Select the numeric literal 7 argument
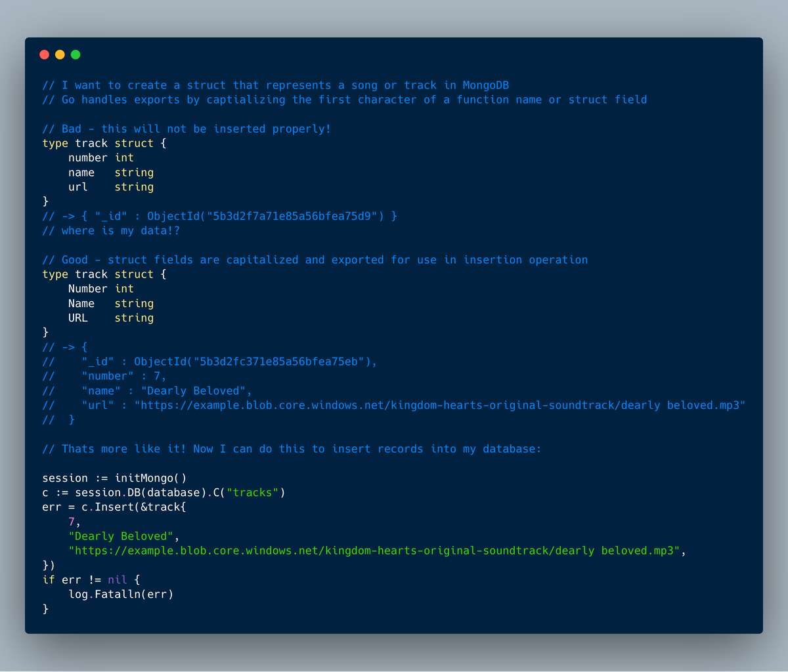The image size is (788, 672). coord(71,521)
